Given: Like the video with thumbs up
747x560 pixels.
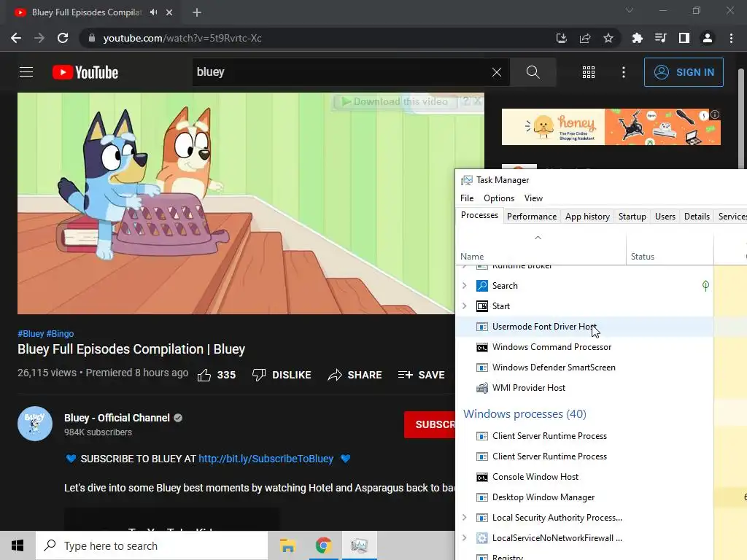Looking at the screenshot, I should (x=204, y=376).
